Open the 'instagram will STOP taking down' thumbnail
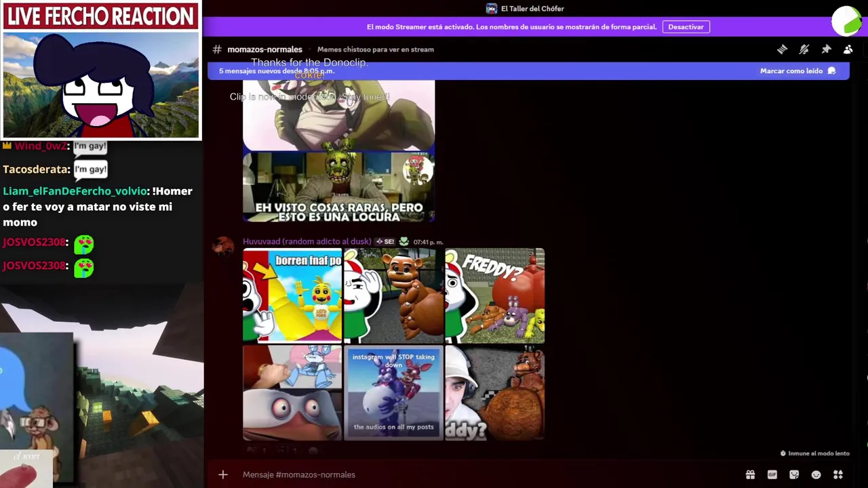868x488 pixels. tap(393, 393)
